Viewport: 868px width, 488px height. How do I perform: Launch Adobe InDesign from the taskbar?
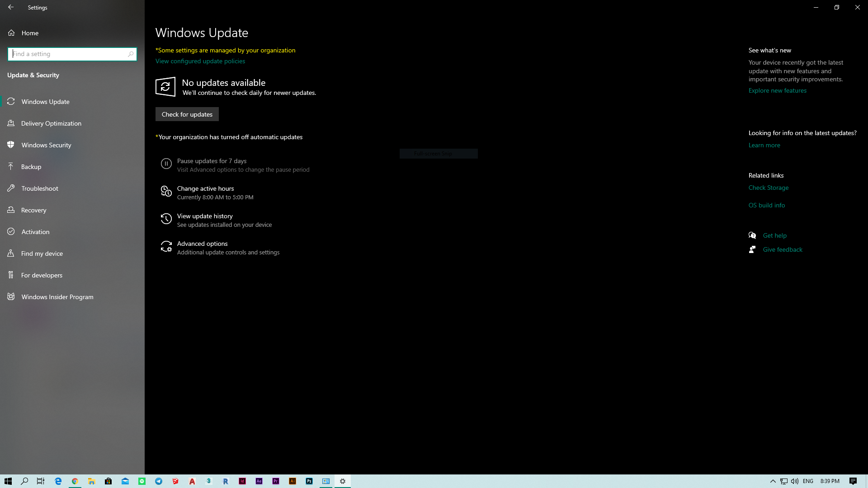pos(242,481)
